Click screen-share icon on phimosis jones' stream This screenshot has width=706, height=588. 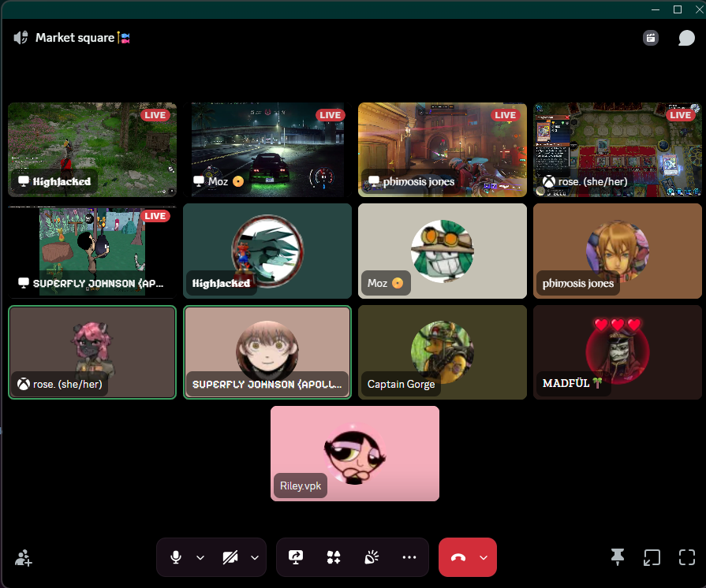[374, 181]
